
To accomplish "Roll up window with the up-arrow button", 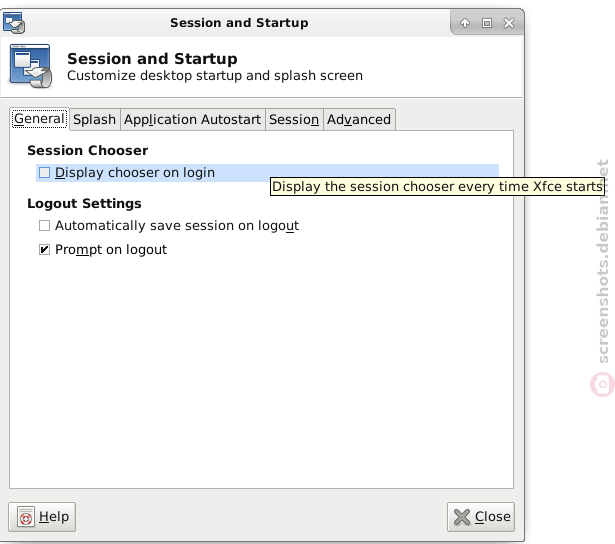I will [465, 23].
